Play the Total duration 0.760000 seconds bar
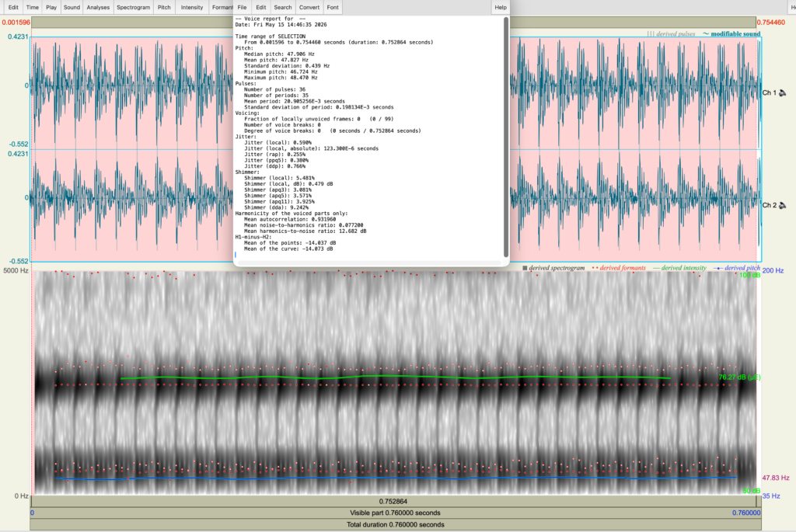796x532 pixels. (x=396, y=524)
